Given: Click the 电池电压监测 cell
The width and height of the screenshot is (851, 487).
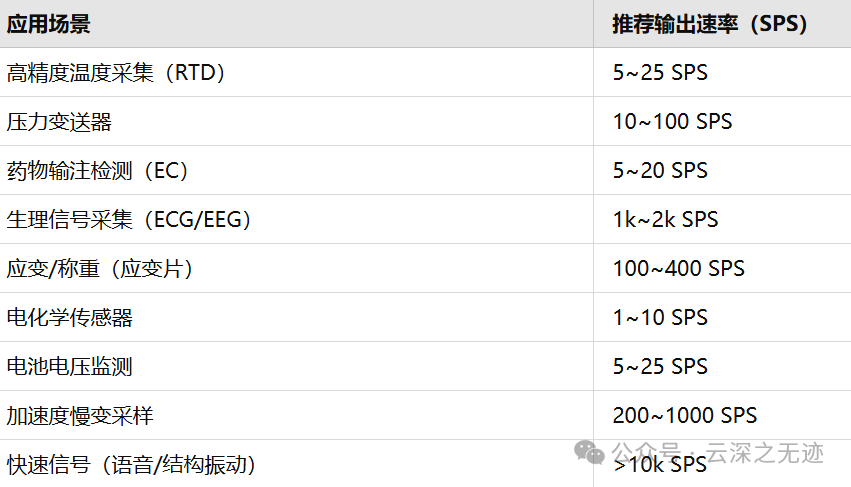Looking at the screenshot, I should coord(297,366).
